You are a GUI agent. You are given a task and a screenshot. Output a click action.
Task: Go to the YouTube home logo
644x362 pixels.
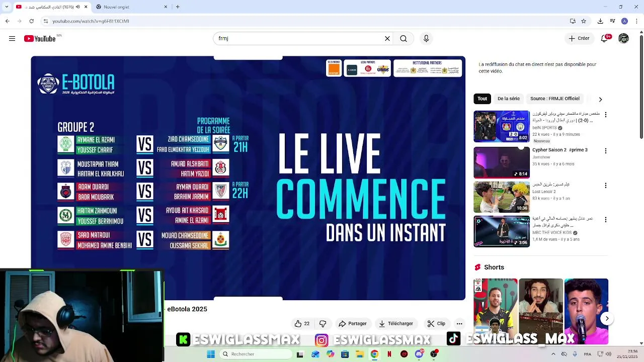click(40, 39)
